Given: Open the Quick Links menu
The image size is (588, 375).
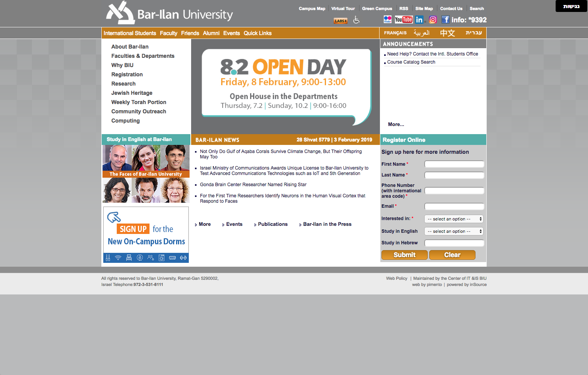Looking at the screenshot, I should tap(258, 33).
